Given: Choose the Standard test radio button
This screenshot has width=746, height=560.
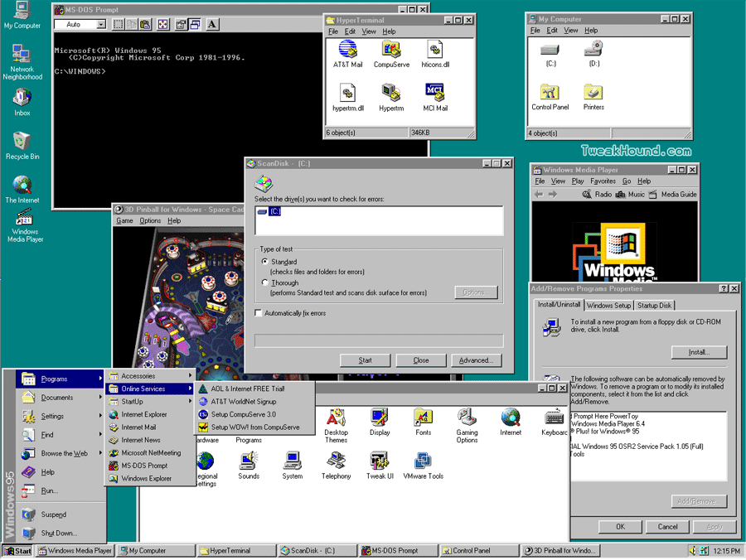Looking at the screenshot, I should coord(265,262).
